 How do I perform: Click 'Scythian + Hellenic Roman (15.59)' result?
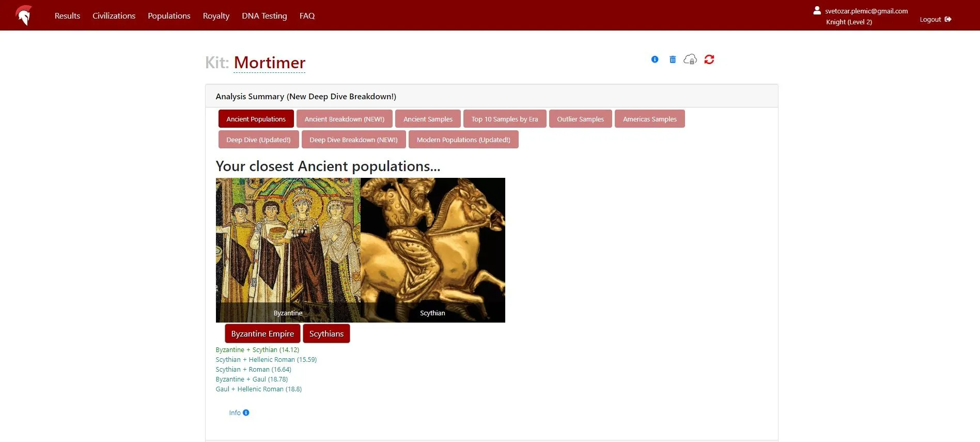tap(266, 360)
